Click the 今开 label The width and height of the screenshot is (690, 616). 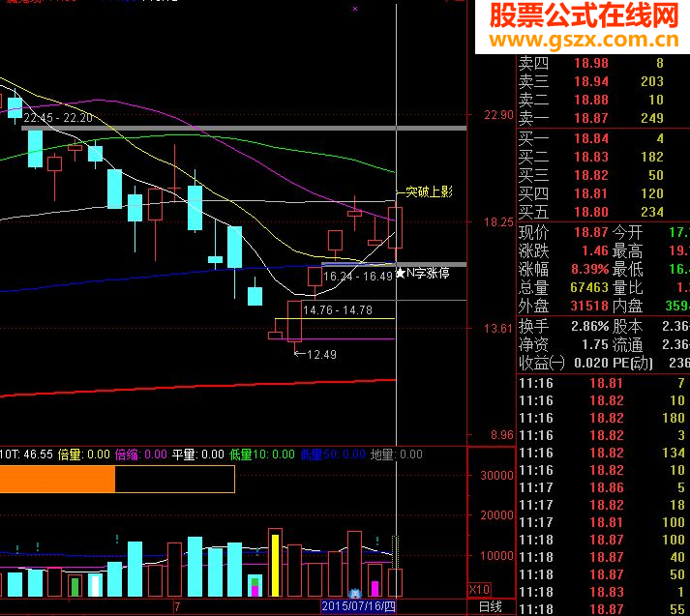pos(627,232)
